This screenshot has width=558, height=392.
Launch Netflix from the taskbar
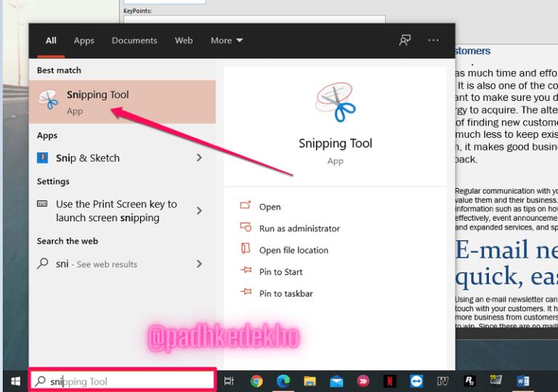click(x=389, y=381)
